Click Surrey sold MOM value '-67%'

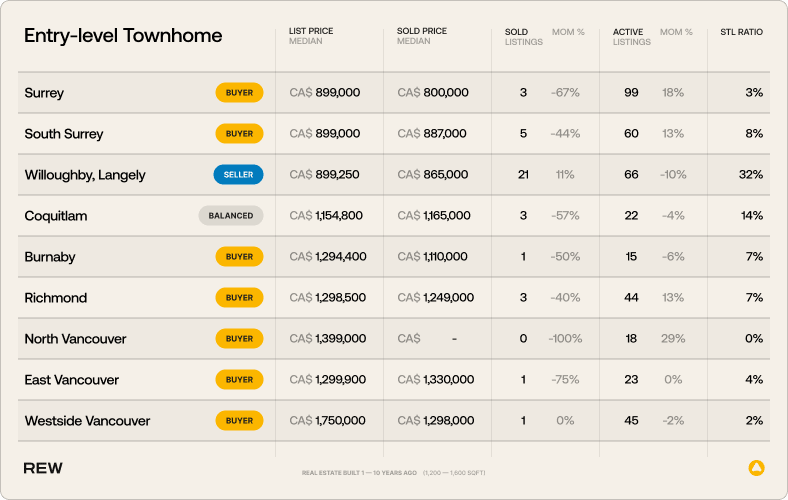565,92
